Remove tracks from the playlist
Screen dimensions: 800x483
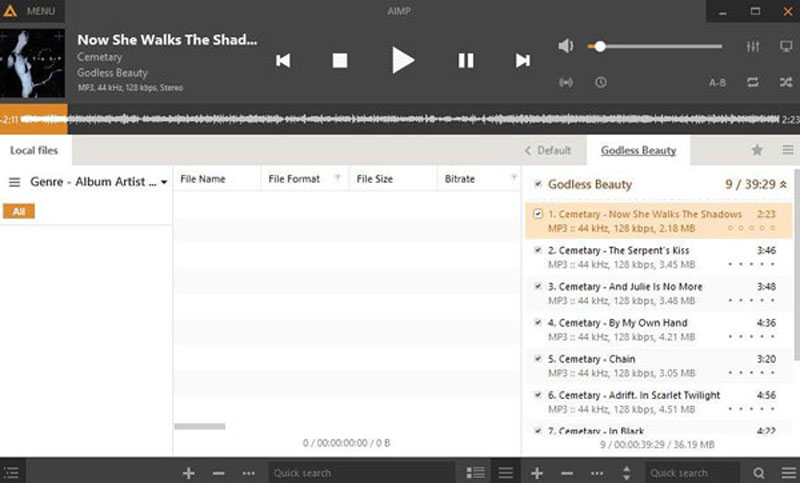point(567,473)
